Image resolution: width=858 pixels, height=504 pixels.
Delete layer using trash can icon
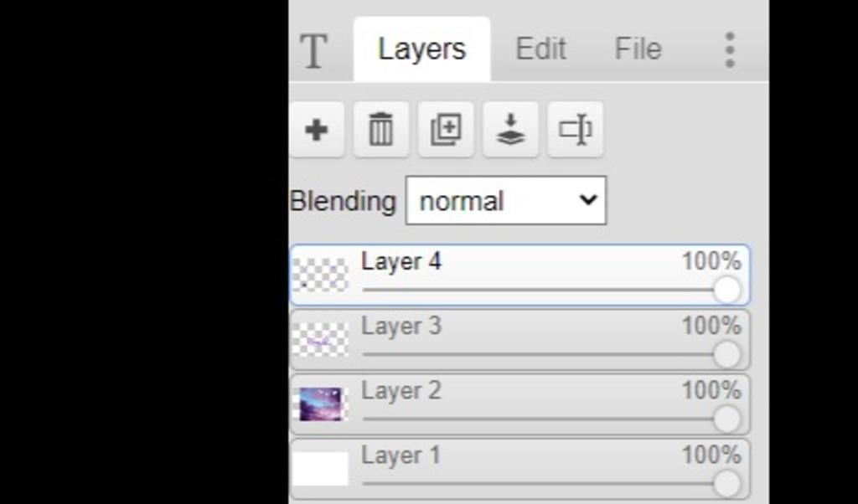click(x=381, y=130)
